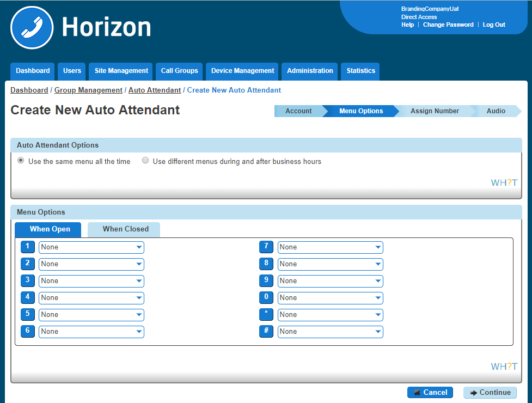This screenshot has height=403, width=532.
Task: Open the dropdown for key 9
Action: coord(330,281)
